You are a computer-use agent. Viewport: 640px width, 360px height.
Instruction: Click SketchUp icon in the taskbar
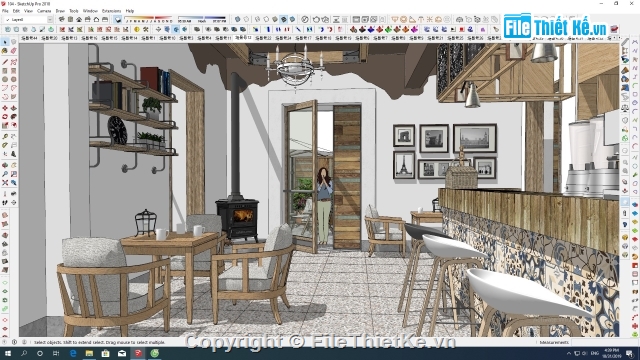tap(138, 353)
